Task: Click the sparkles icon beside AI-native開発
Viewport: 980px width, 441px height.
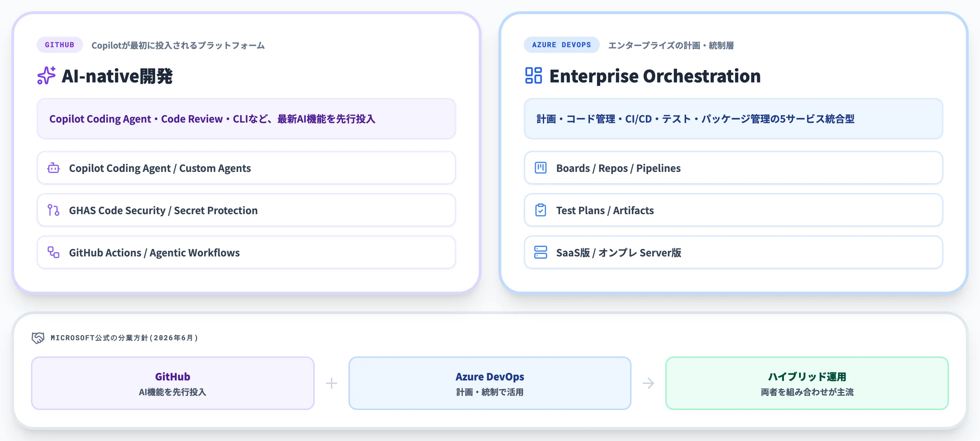Action: point(46,75)
